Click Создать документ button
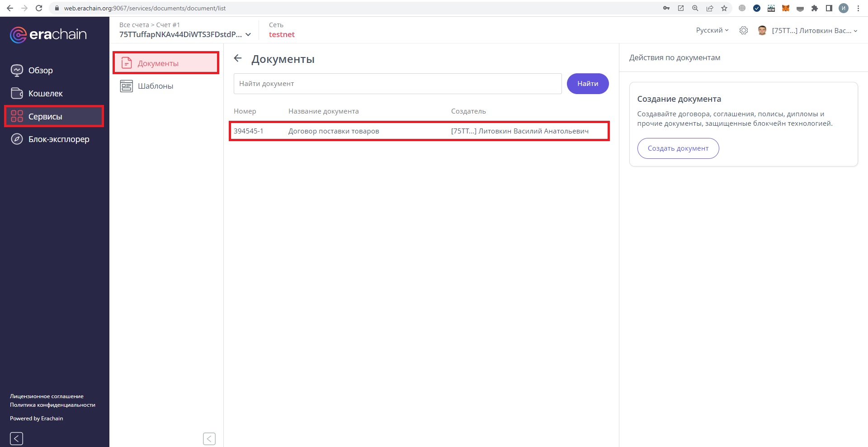The height and width of the screenshot is (447, 868). coord(678,148)
